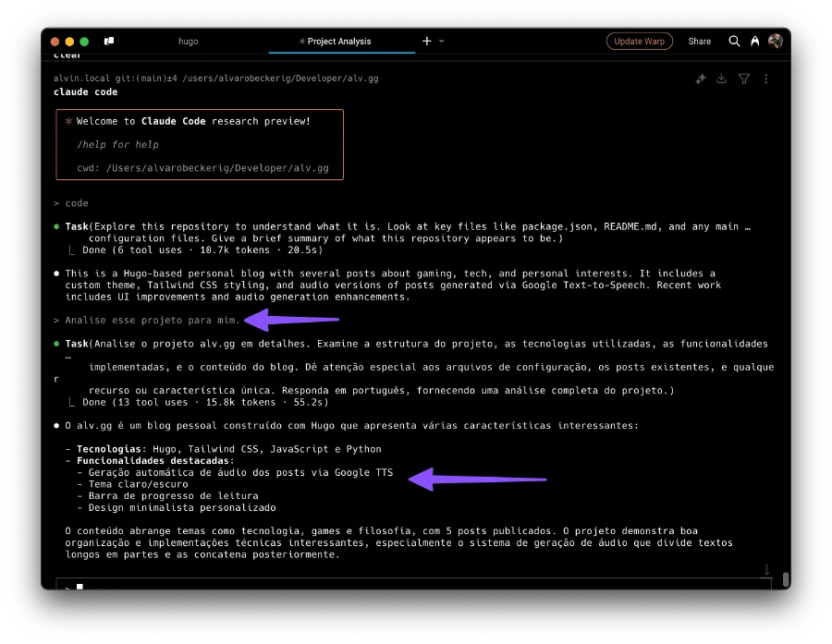This screenshot has height=644, width=832.
Task: Click the 'Tecnologias' bullet line
Action: (x=223, y=449)
